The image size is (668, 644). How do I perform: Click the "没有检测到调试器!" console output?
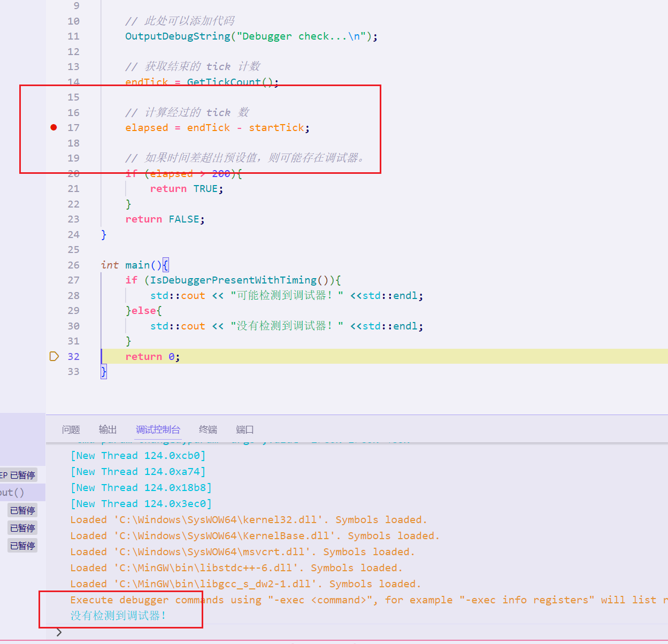(x=118, y=616)
